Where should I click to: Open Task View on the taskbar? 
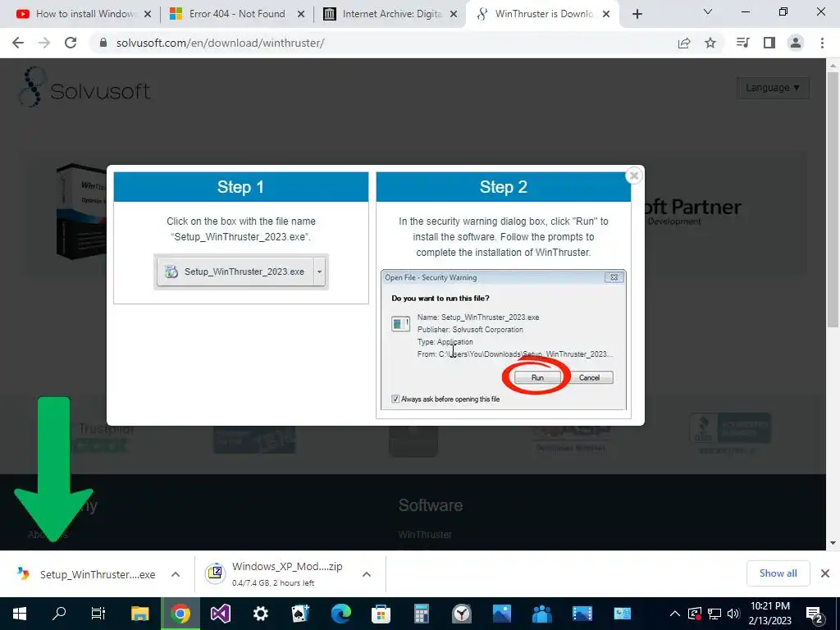click(98, 614)
